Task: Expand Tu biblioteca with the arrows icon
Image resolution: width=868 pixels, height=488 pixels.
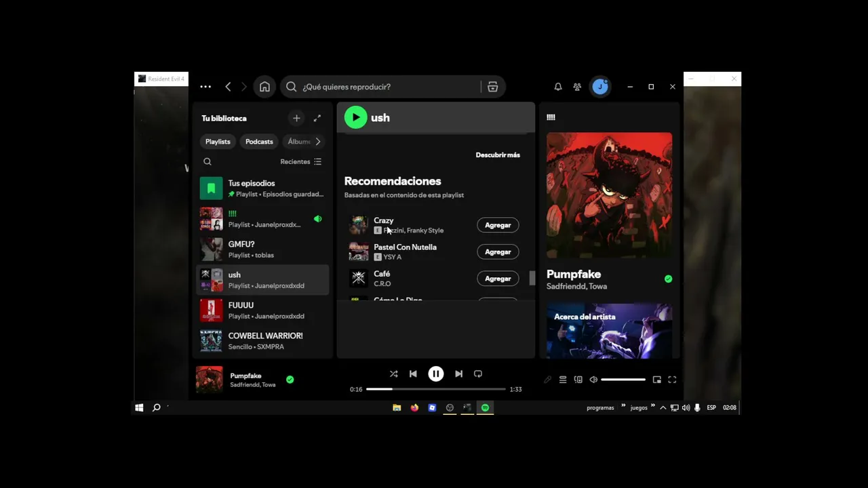Action: click(317, 118)
